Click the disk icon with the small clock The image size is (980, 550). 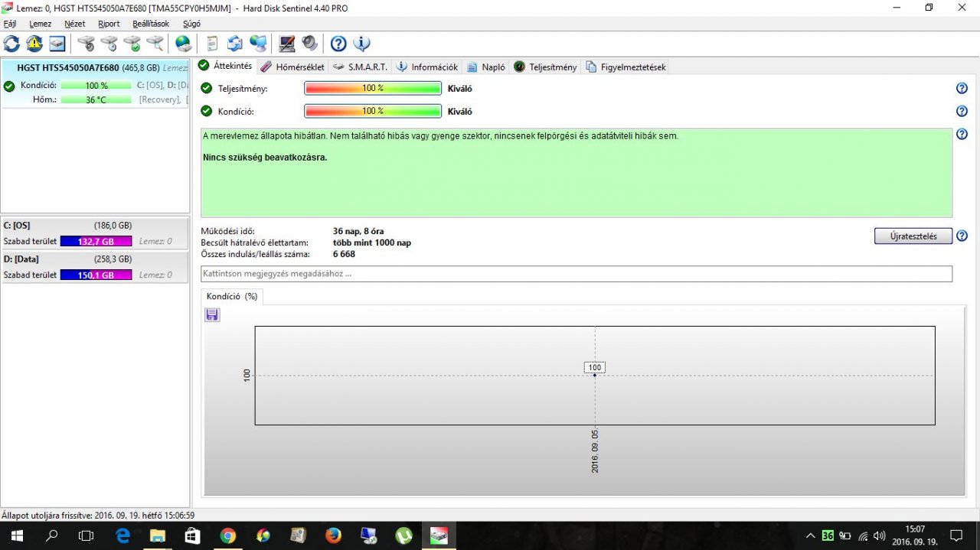(x=109, y=44)
